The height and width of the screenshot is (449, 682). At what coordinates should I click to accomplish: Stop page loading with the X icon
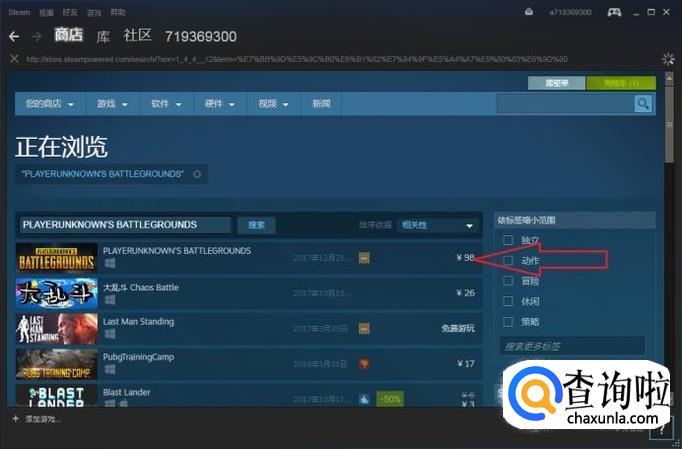[14, 58]
